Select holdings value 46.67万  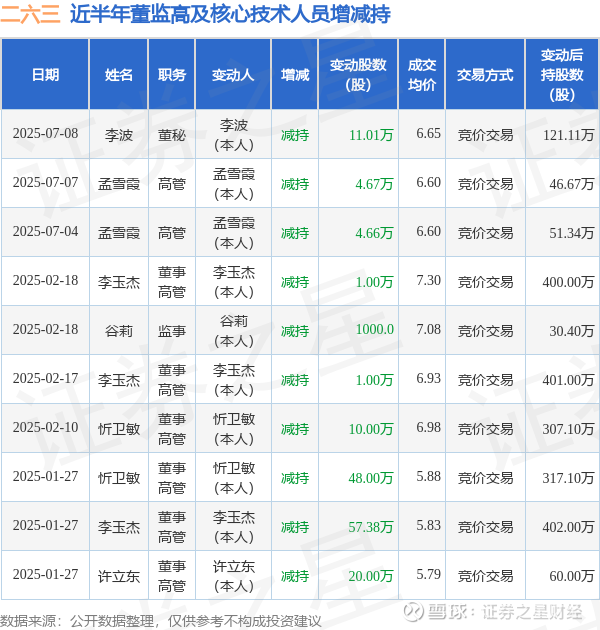(572, 184)
